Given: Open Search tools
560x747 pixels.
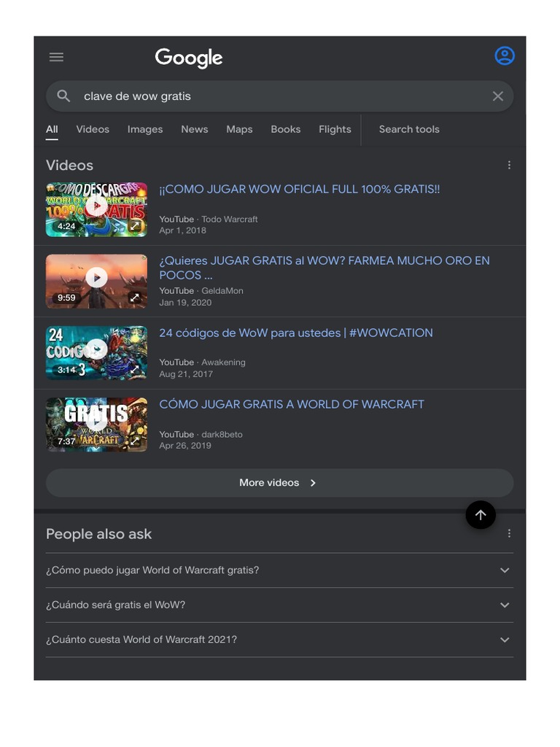Looking at the screenshot, I should coord(409,129).
